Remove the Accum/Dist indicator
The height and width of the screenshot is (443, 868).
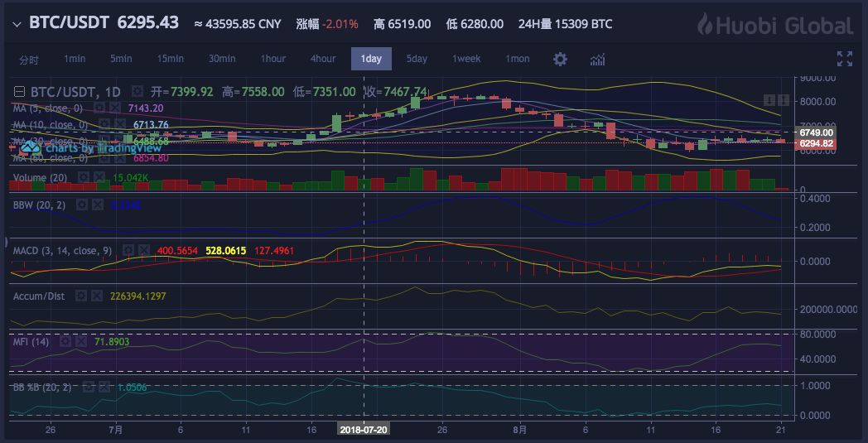tap(96, 296)
